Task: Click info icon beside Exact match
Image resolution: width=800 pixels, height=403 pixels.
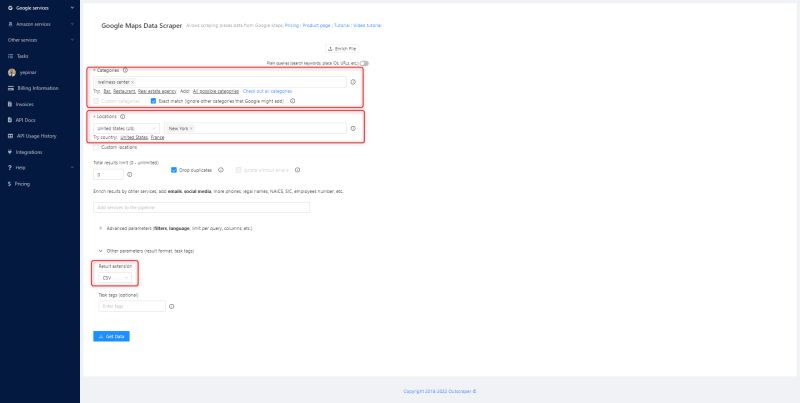Action: click(x=292, y=101)
